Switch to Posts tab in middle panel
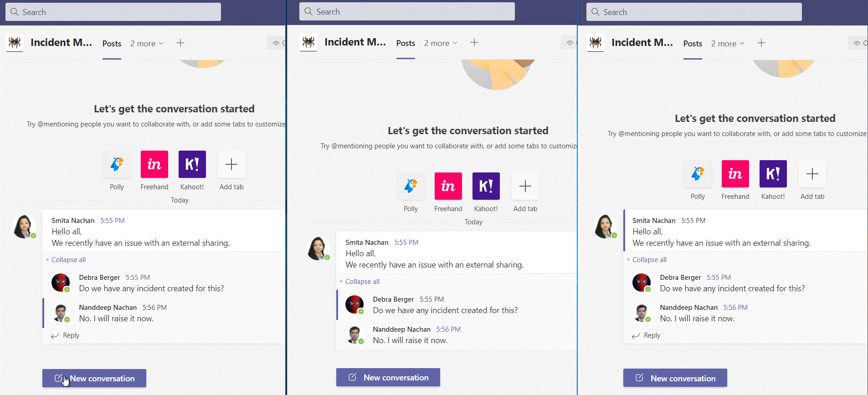The height and width of the screenshot is (395, 868). click(x=406, y=43)
